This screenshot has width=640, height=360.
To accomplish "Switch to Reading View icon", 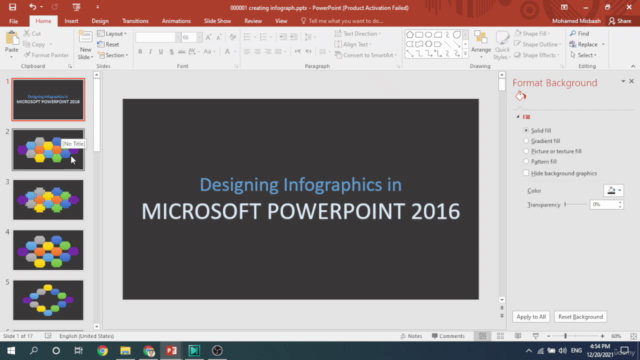I will (518, 336).
